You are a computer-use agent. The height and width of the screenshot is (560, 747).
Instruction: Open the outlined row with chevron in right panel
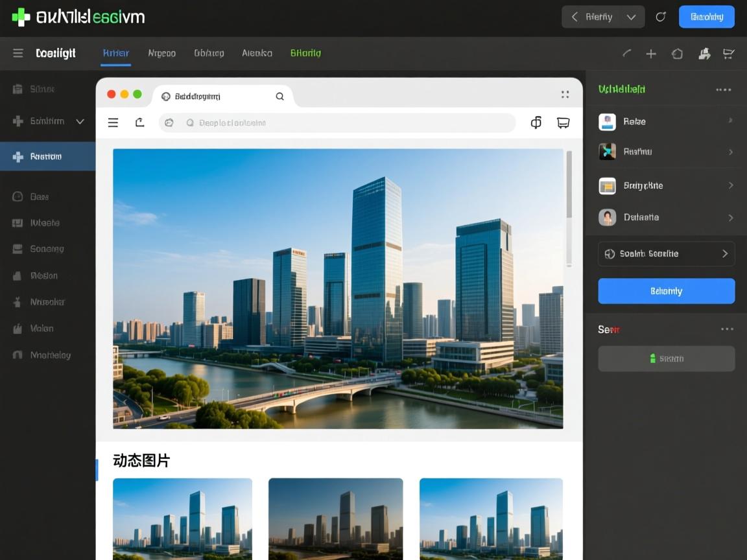pos(666,254)
